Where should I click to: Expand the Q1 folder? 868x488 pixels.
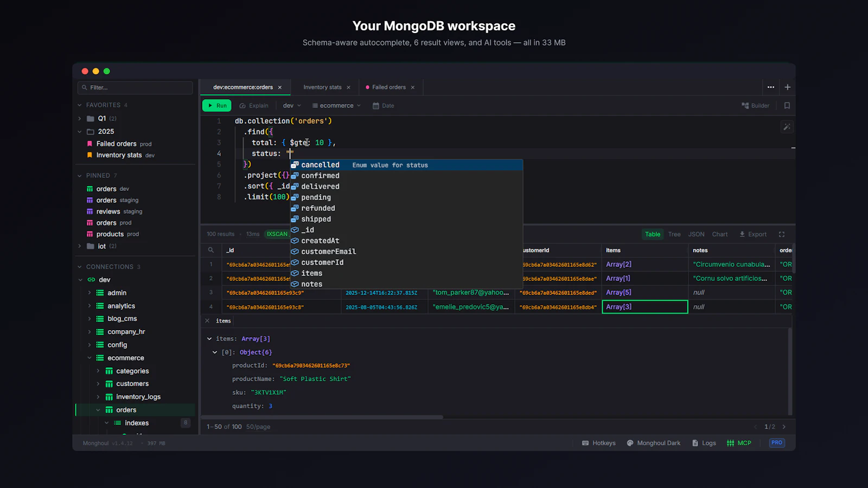point(80,118)
